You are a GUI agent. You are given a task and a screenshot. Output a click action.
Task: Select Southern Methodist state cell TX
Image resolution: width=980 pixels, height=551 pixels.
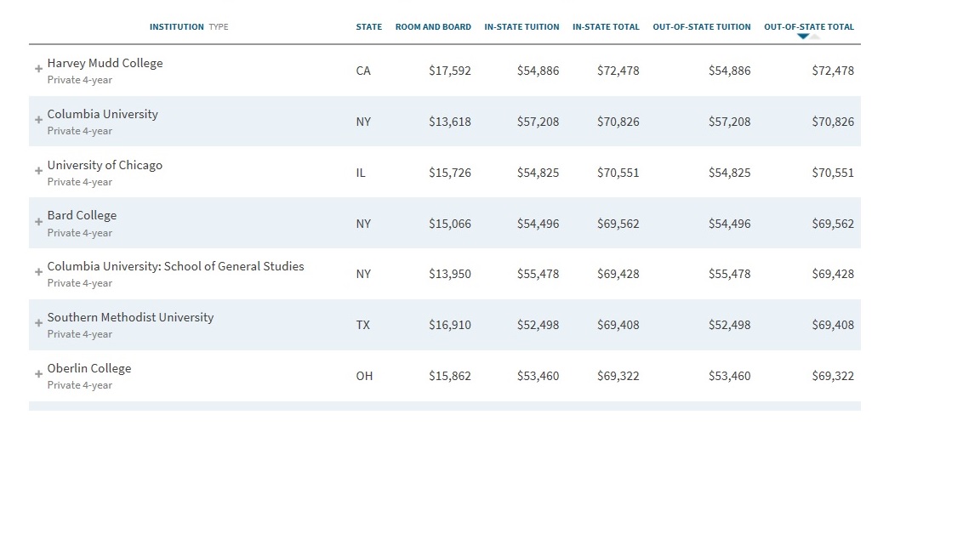(x=363, y=325)
